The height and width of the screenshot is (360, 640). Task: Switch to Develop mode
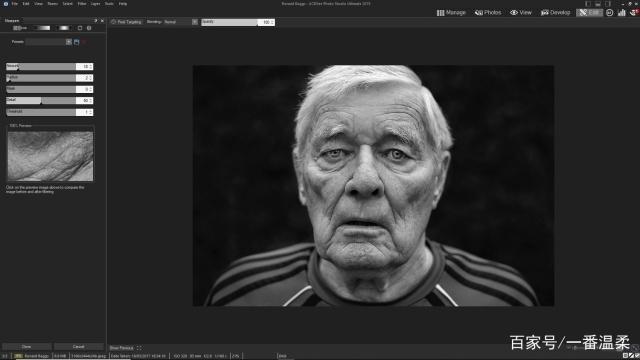tap(556, 13)
